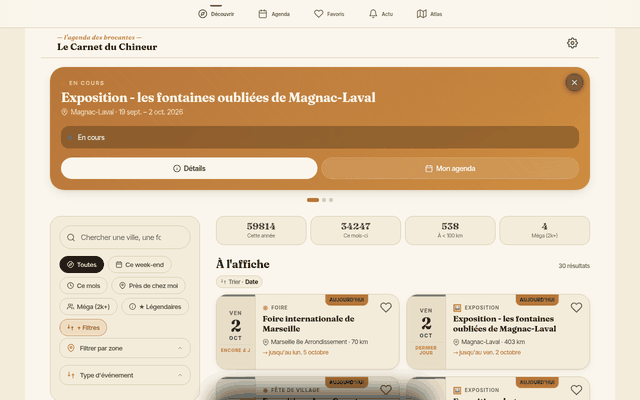
Task: Click the Actu bell icon
Action: pos(373,14)
